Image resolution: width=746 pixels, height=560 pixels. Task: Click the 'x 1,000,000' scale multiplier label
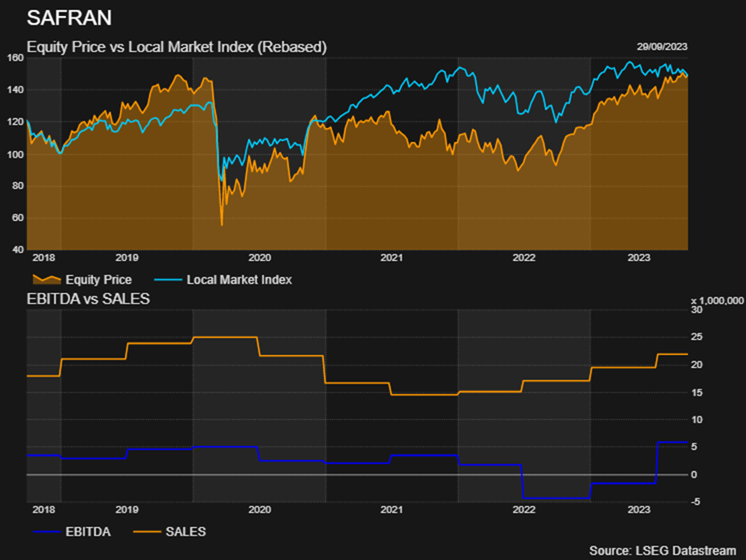click(x=717, y=301)
